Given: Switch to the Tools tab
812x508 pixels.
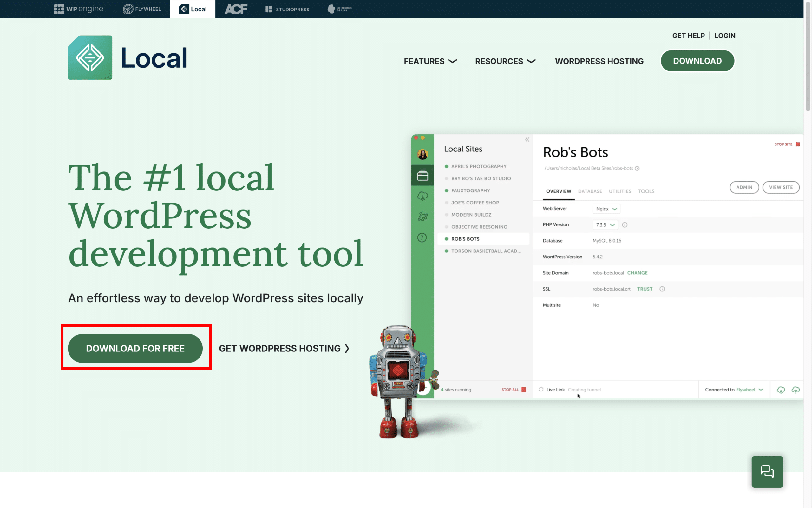Looking at the screenshot, I should (x=646, y=191).
